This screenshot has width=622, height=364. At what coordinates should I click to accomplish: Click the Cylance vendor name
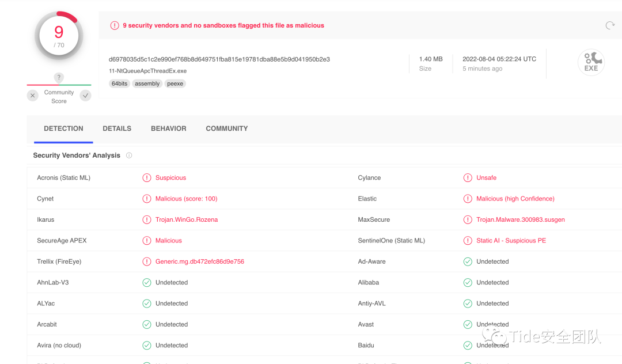click(369, 177)
